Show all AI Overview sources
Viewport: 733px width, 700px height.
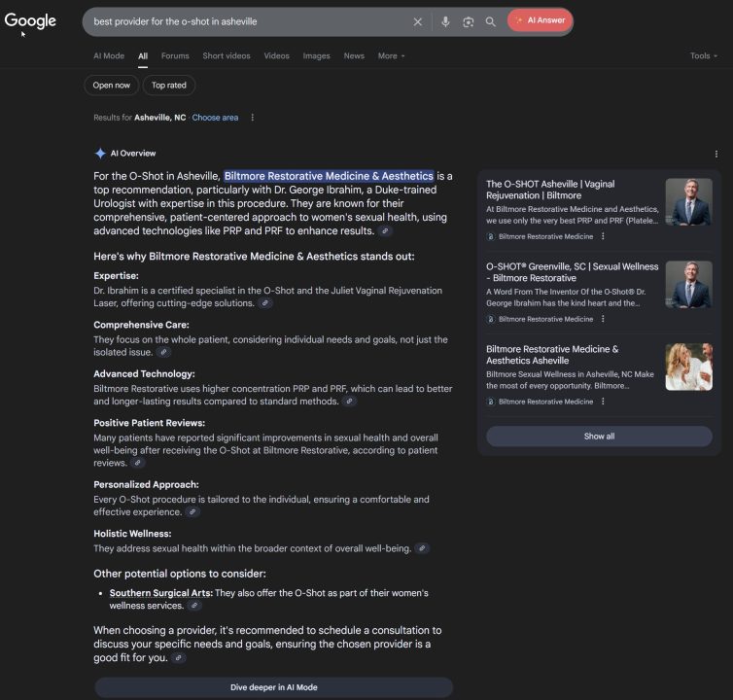599,437
